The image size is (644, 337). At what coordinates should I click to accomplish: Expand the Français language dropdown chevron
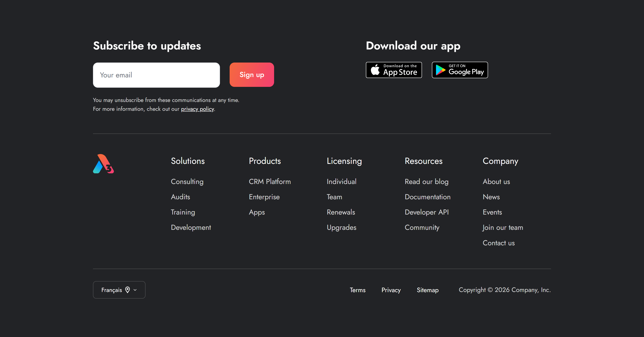tap(135, 290)
